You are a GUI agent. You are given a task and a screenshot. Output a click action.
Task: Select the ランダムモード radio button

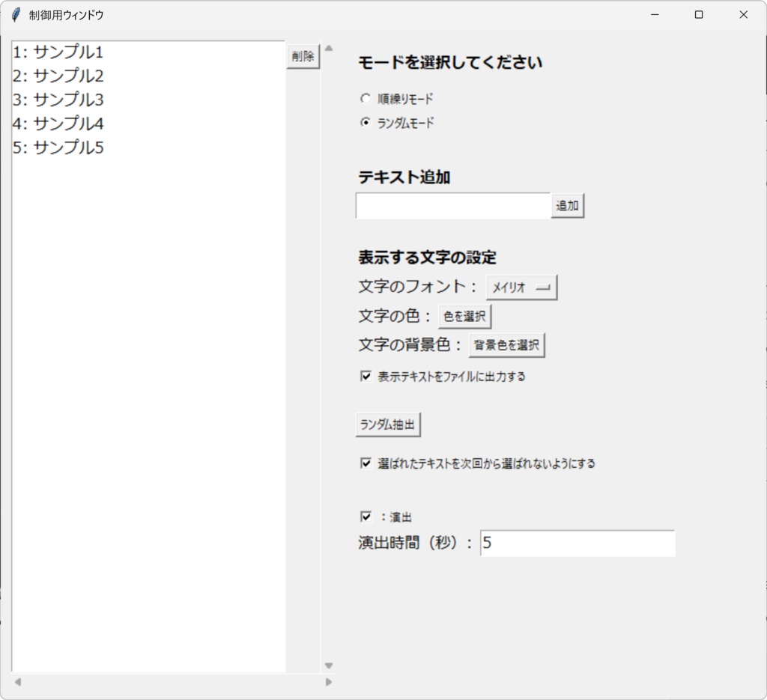point(366,121)
